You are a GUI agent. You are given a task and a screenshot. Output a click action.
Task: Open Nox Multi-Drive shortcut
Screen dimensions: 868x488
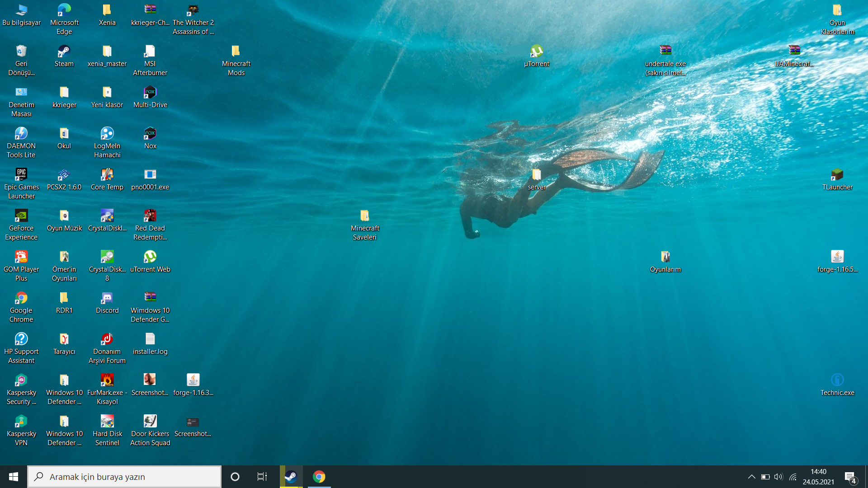pos(150,97)
